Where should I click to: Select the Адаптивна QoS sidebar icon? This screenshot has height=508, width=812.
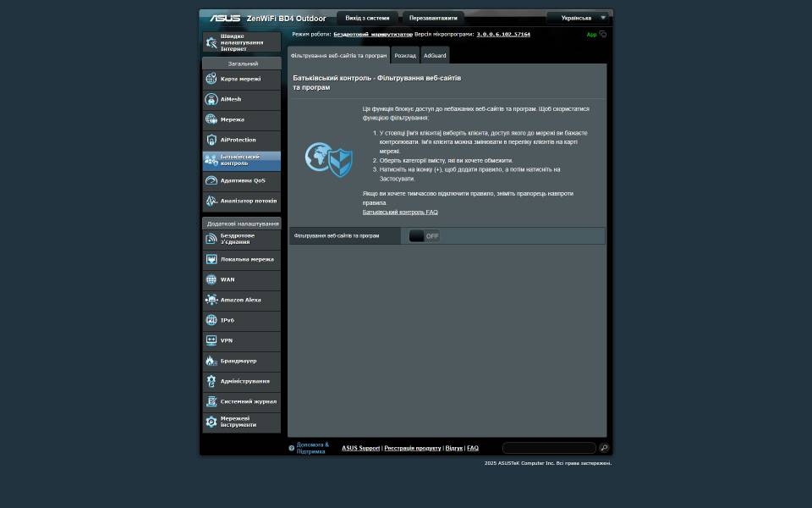[211, 180]
